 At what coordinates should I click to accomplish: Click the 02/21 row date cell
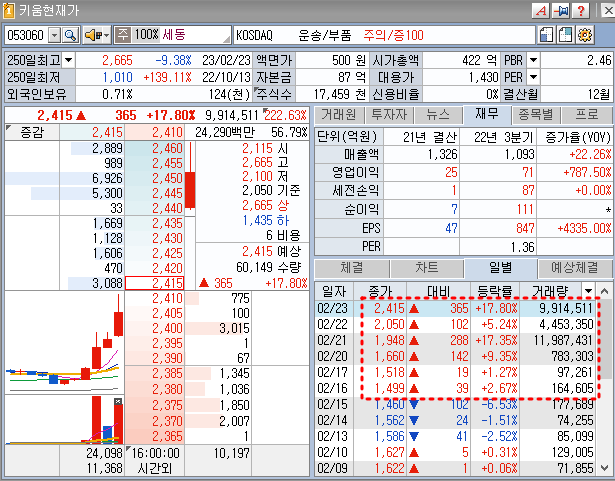(333, 340)
